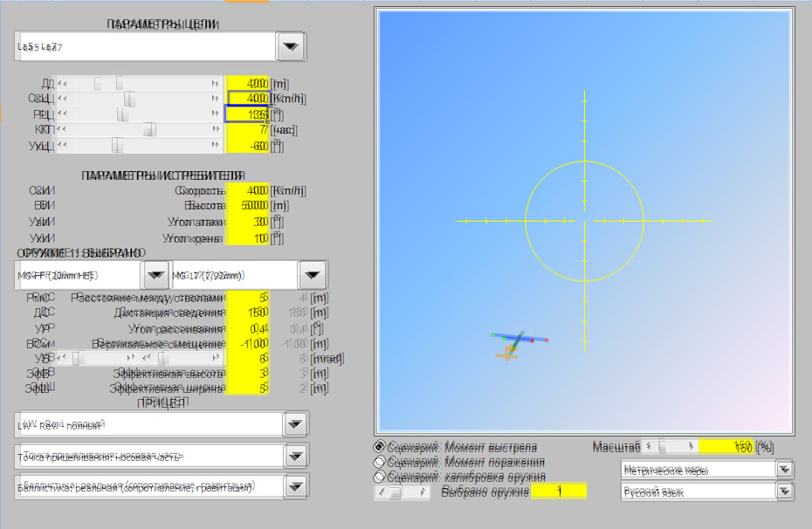Click the ПАРАМЕТРЫ ЦЕЛИ heading
The height and width of the screenshot is (529, 812).
coord(162,24)
